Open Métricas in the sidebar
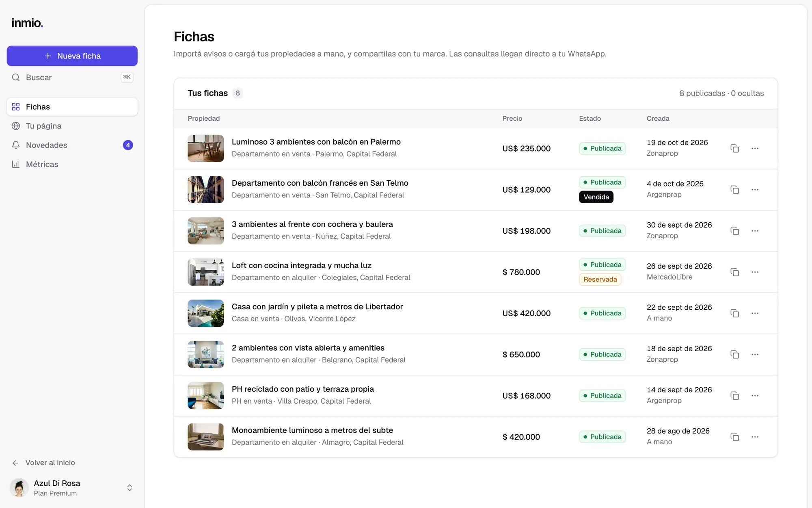 point(72,164)
